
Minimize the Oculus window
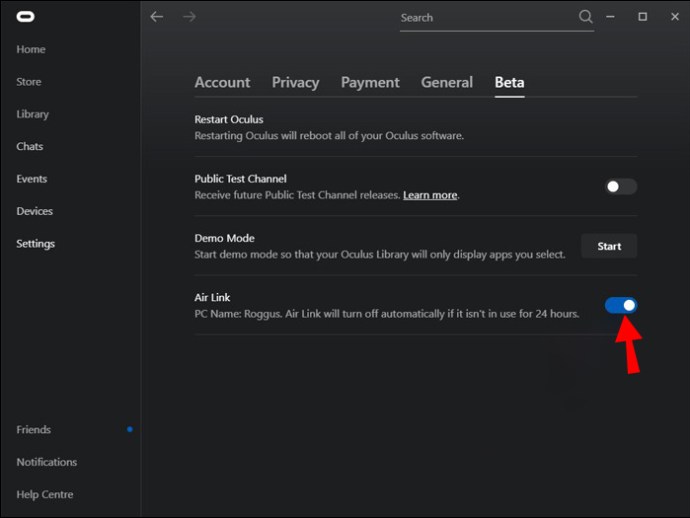click(x=610, y=17)
